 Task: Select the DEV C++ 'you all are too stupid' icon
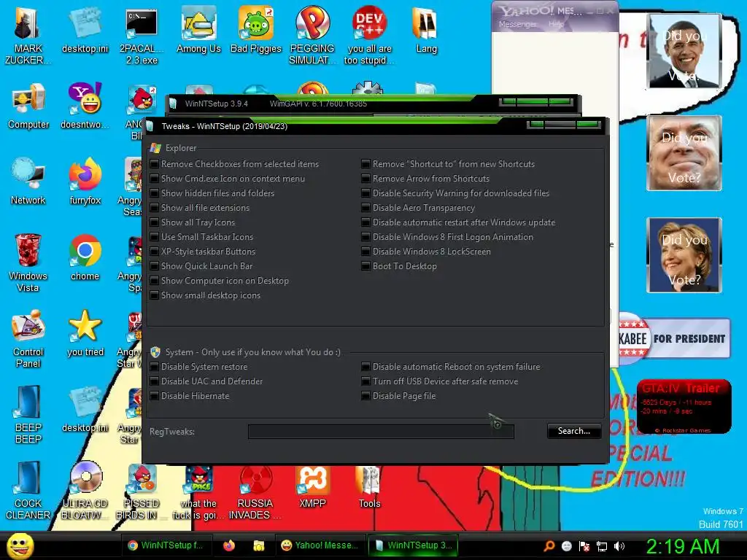pos(370,36)
